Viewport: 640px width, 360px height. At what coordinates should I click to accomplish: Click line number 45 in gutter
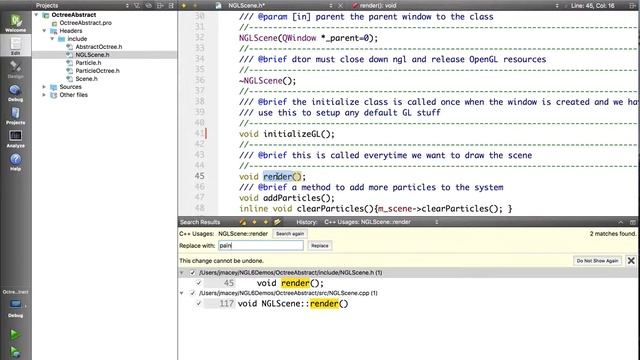point(199,176)
